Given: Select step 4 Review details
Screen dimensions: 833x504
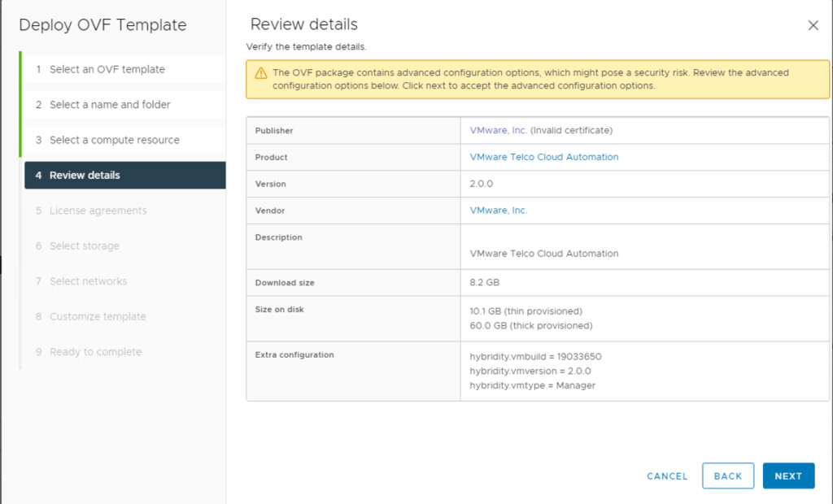Looking at the screenshot, I should click(124, 176).
